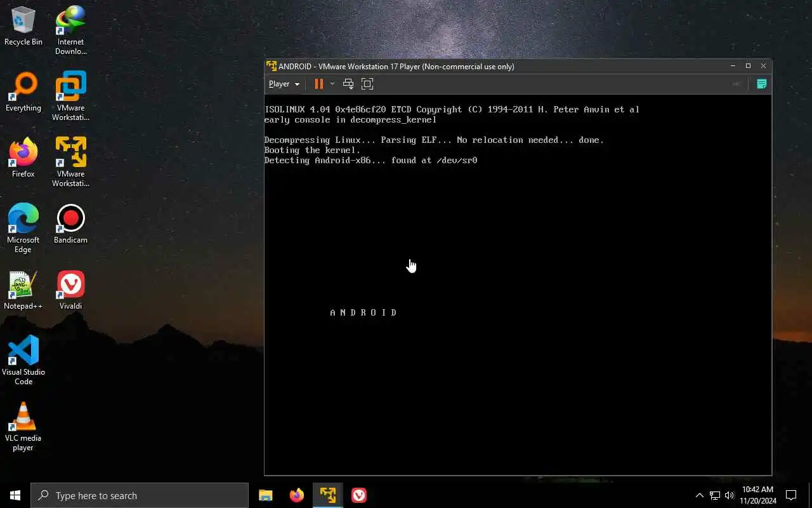The width and height of the screenshot is (812, 508).
Task: Send Ctrl+Alt+Del to the virtual machine
Action: pos(348,84)
